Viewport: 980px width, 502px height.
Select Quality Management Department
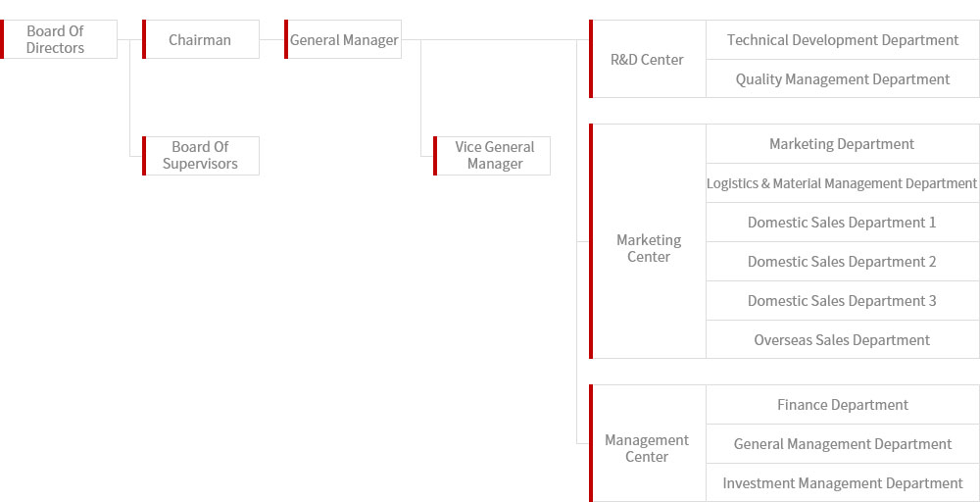click(842, 79)
